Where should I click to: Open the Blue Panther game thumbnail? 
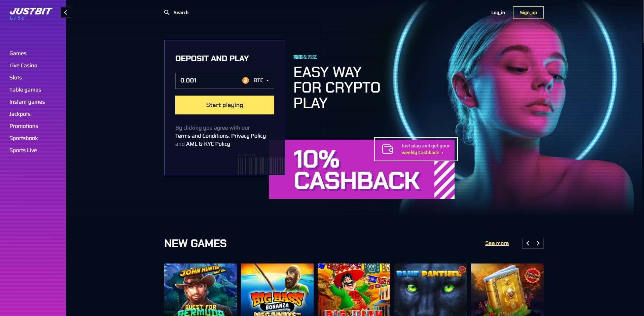pos(431,290)
